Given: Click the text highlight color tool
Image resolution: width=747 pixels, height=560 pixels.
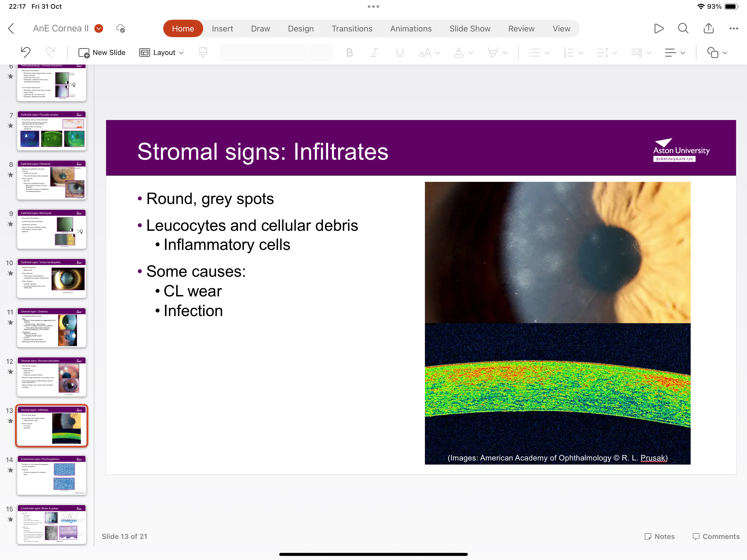Looking at the screenshot, I should pyautogui.click(x=493, y=52).
